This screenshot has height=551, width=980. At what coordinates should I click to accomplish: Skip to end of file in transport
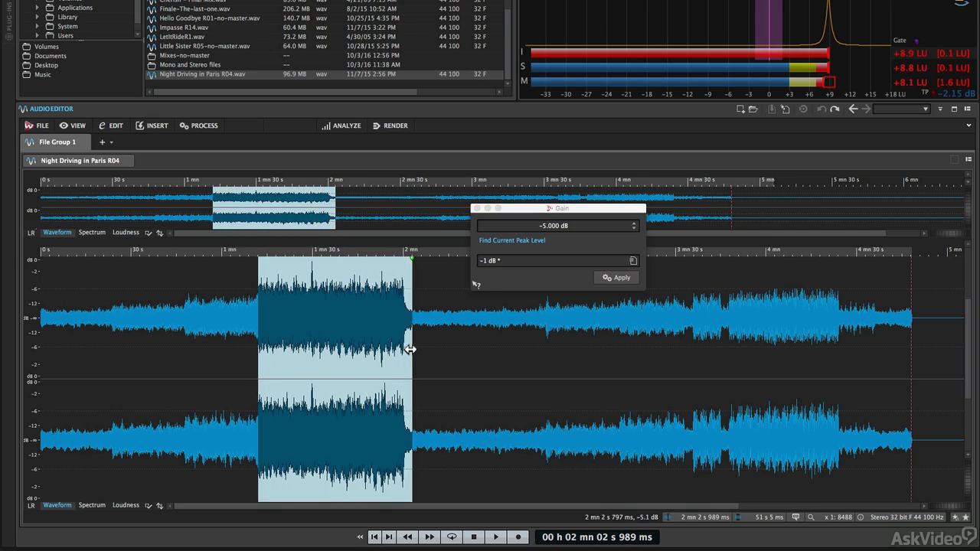coord(389,537)
